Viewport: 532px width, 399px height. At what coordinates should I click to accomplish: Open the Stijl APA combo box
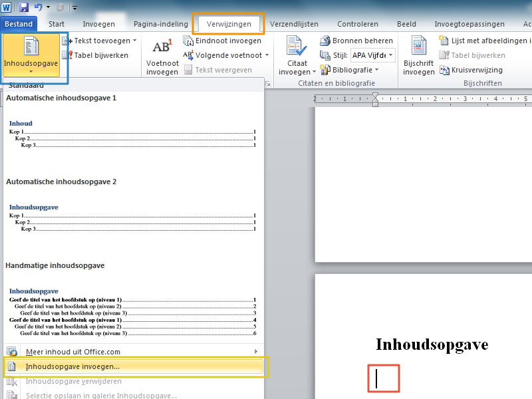[372, 55]
